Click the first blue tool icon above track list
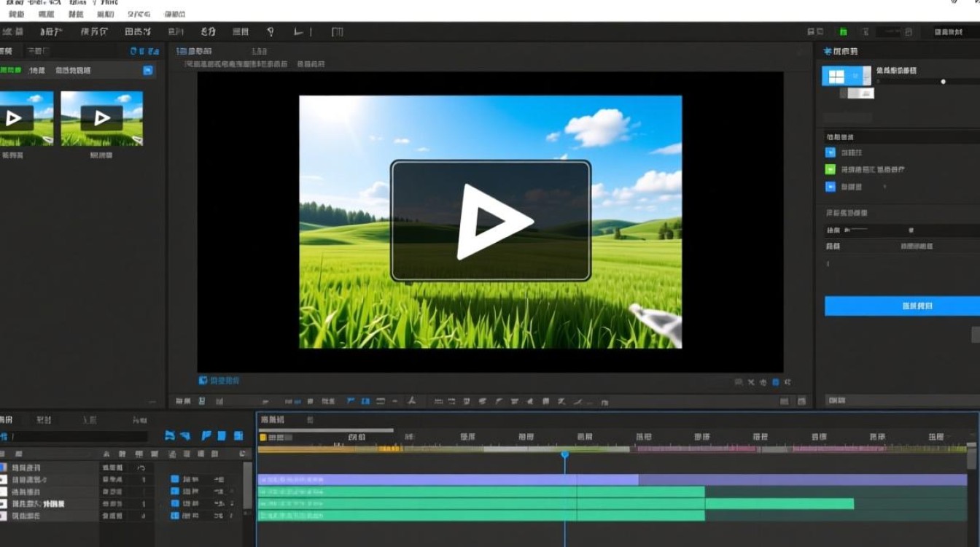 click(170, 436)
